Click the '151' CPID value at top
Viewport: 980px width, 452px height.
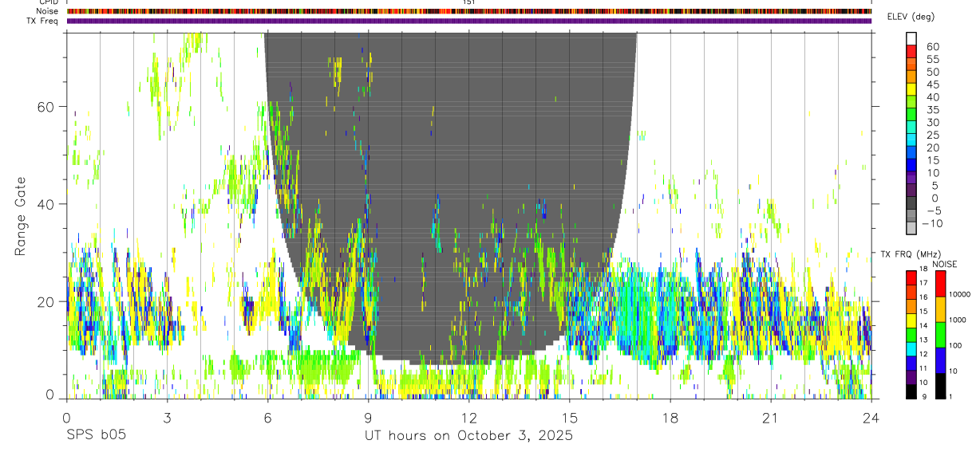(469, 2)
